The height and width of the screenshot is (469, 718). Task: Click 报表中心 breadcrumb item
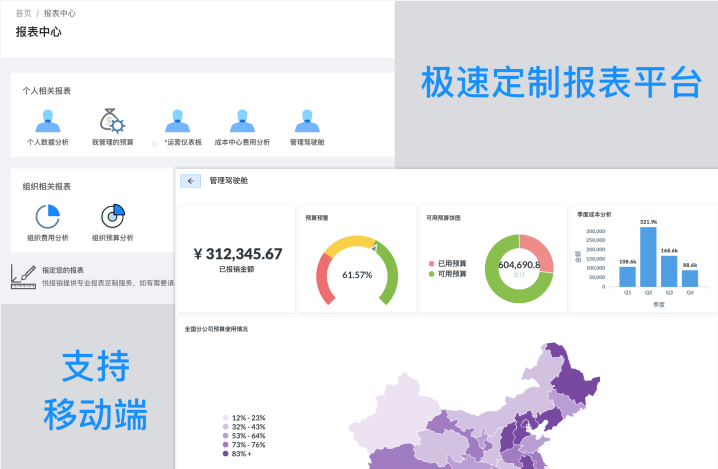(59, 14)
